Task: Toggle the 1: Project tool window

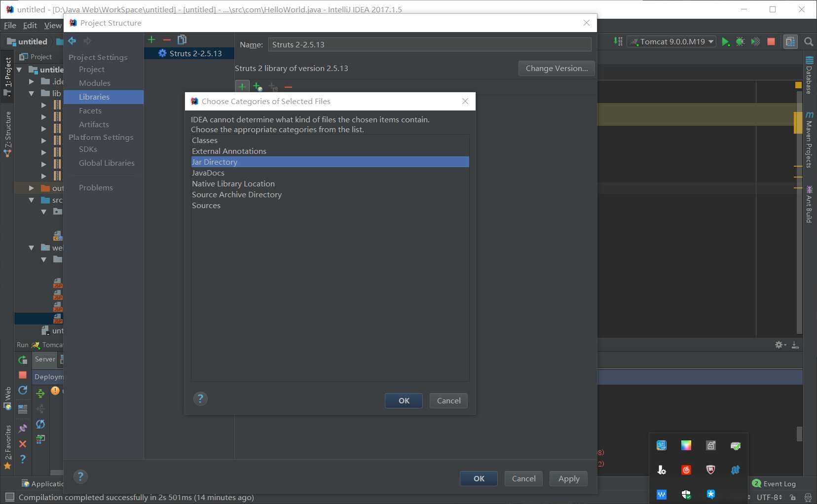Action: [x=8, y=76]
